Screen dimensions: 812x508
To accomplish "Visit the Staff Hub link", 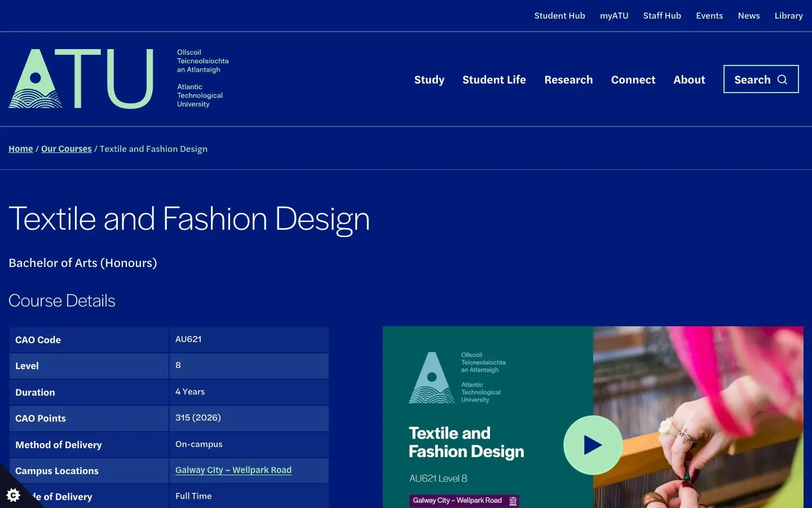I will (662, 16).
